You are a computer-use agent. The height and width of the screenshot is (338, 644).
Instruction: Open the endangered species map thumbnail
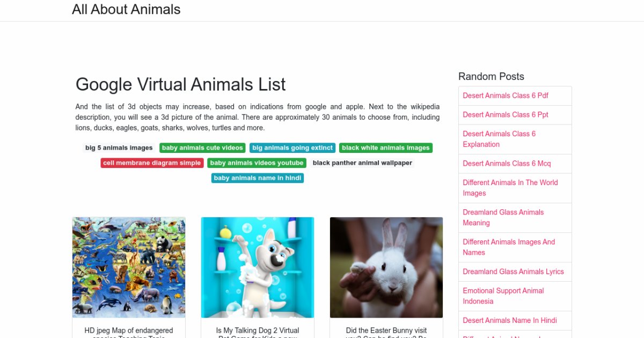coord(129,267)
